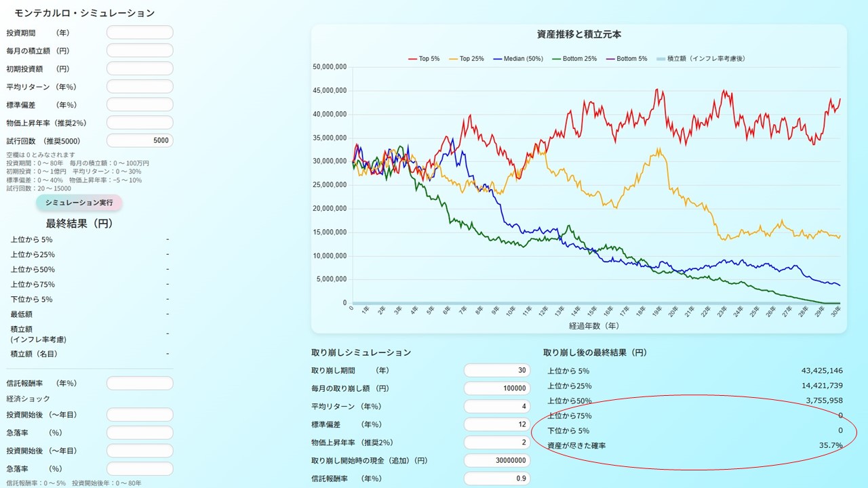Click the シミュレーション実行 button
This screenshot has height=488, width=868.
coord(79,203)
